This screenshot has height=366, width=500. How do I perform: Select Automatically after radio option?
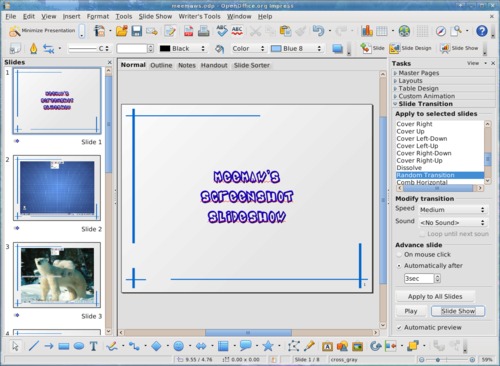399,266
